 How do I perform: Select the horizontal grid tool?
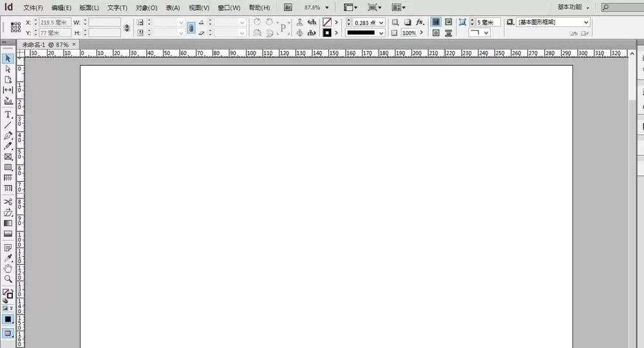tap(8, 177)
